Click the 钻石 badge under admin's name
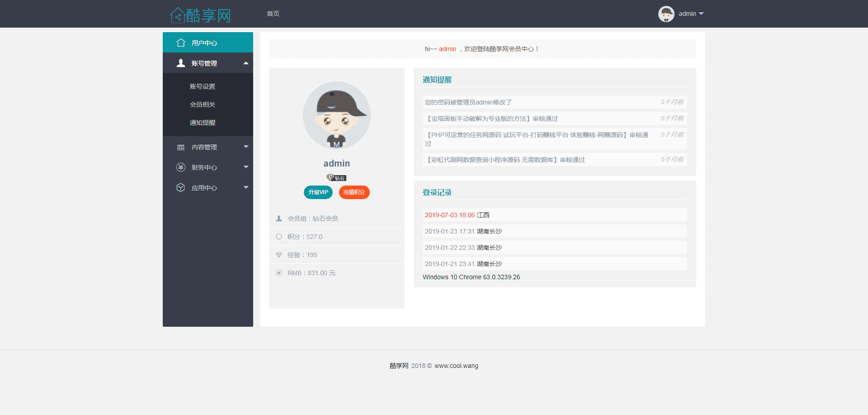868x415 pixels. [336, 177]
